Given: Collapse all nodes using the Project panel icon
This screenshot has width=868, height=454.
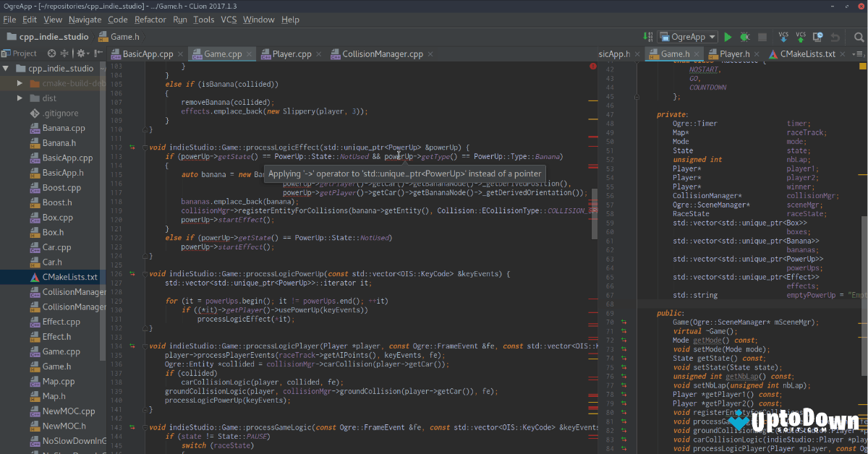Looking at the screenshot, I should tap(64, 53).
